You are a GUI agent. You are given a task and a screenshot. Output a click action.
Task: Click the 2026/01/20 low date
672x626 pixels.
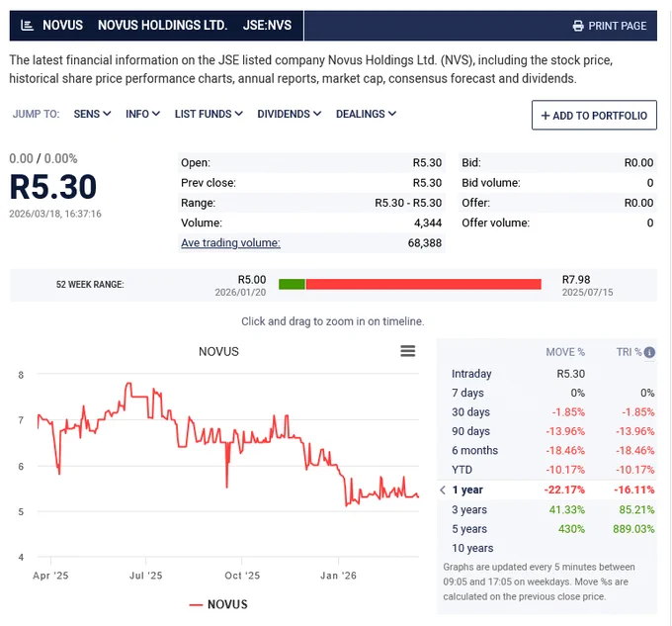[240, 293]
